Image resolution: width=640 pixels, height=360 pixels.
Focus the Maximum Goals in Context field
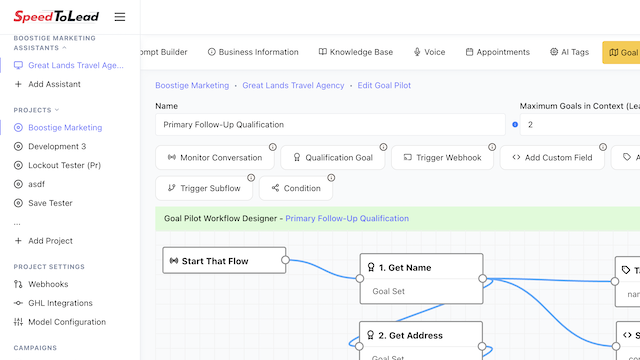580,124
